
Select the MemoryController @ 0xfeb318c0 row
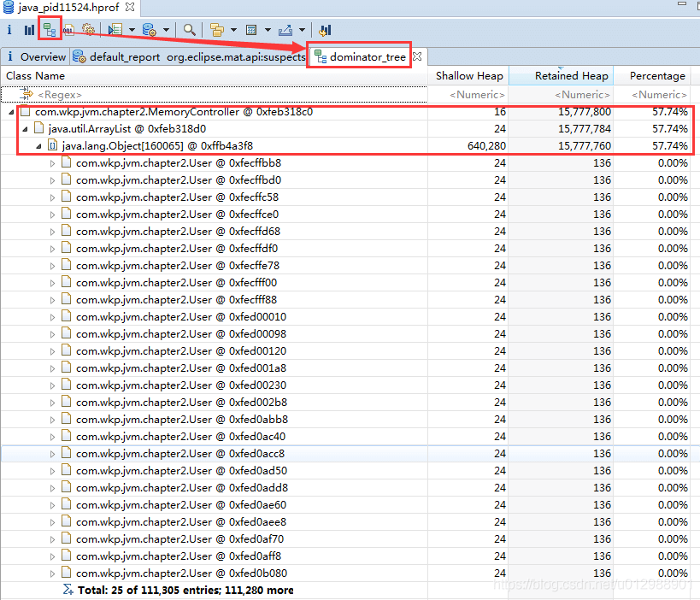coord(346,112)
